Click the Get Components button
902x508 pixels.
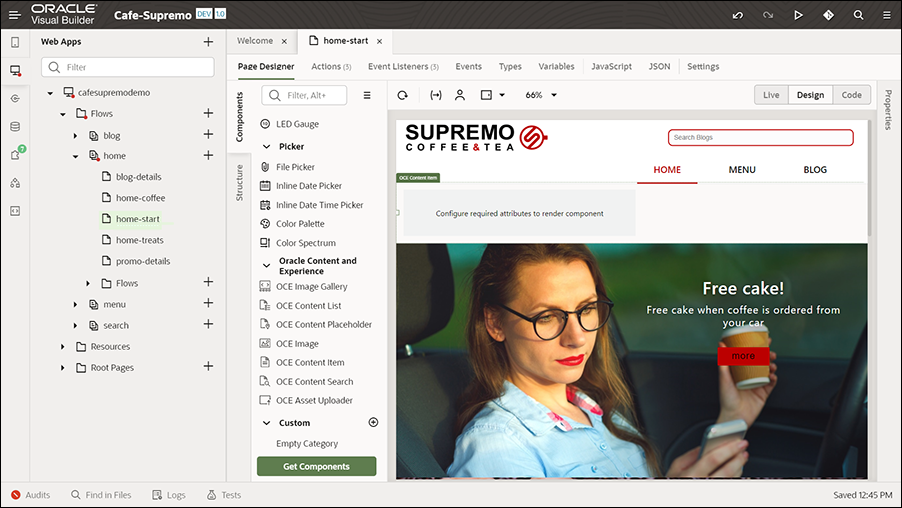pos(316,467)
